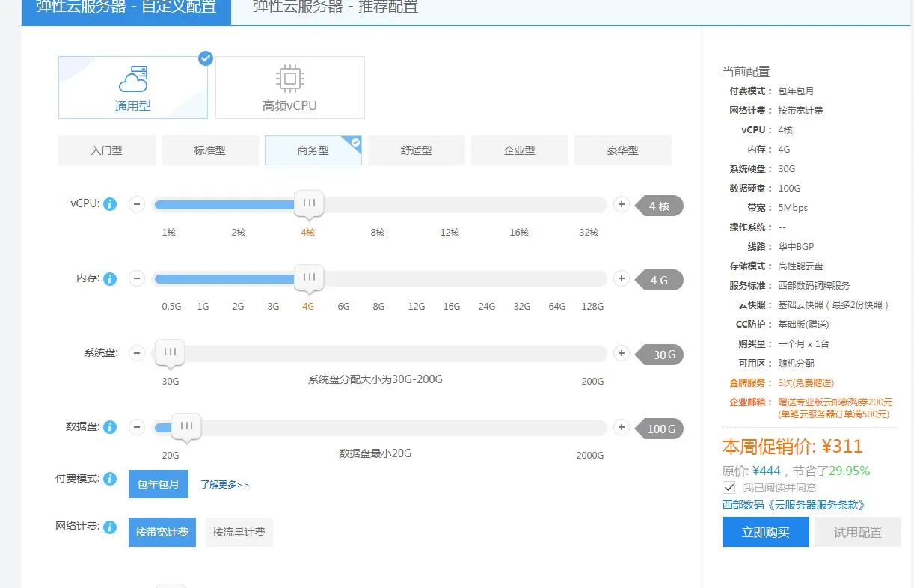
Task: Click the vCPU slider handle
Action: [309, 204]
